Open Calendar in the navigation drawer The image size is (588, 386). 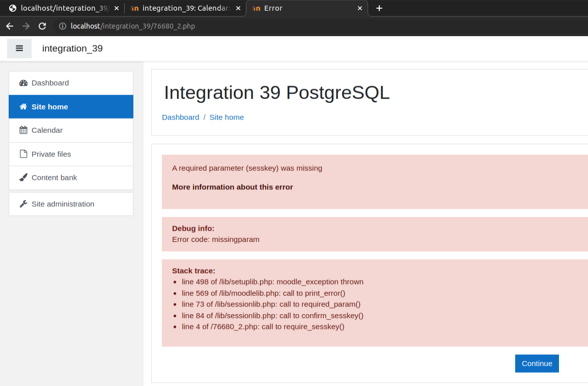point(71,130)
